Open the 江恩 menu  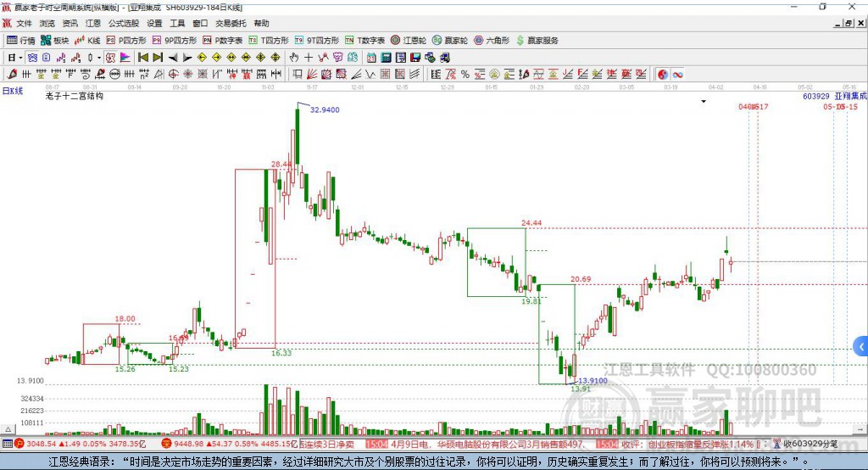click(x=93, y=23)
